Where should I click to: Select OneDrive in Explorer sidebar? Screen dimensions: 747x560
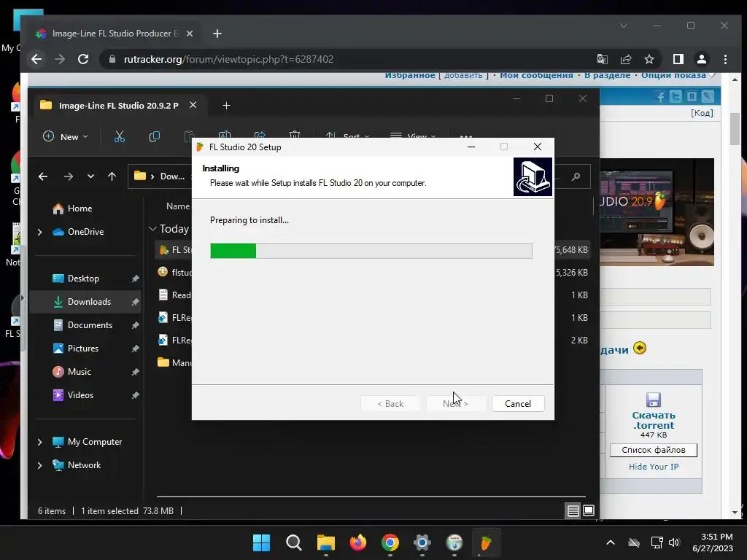click(79, 232)
